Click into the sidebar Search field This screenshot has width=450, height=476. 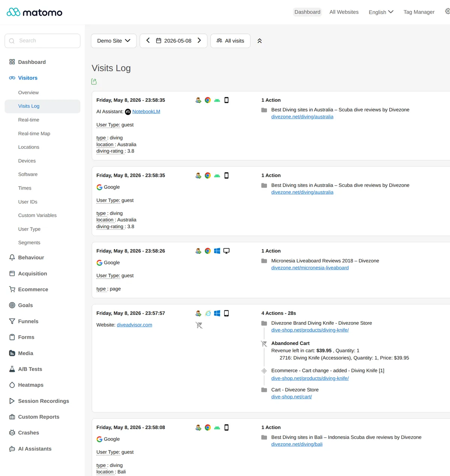click(x=42, y=41)
